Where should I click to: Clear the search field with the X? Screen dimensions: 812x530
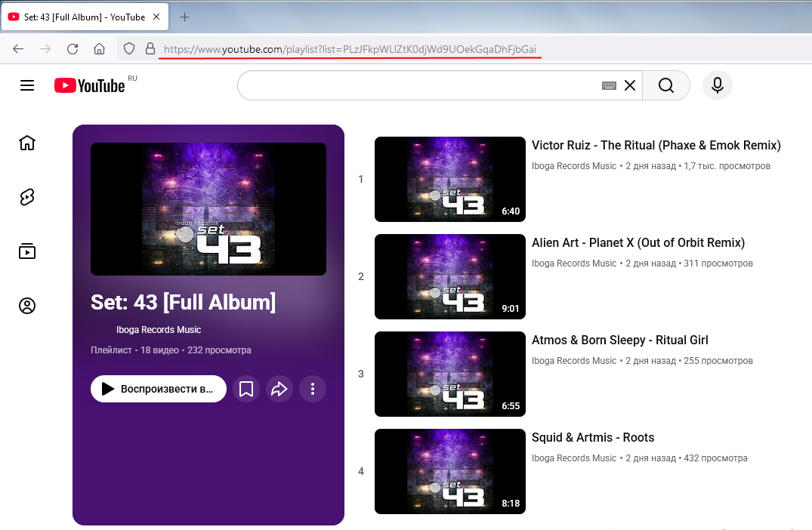tap(630, 86)
